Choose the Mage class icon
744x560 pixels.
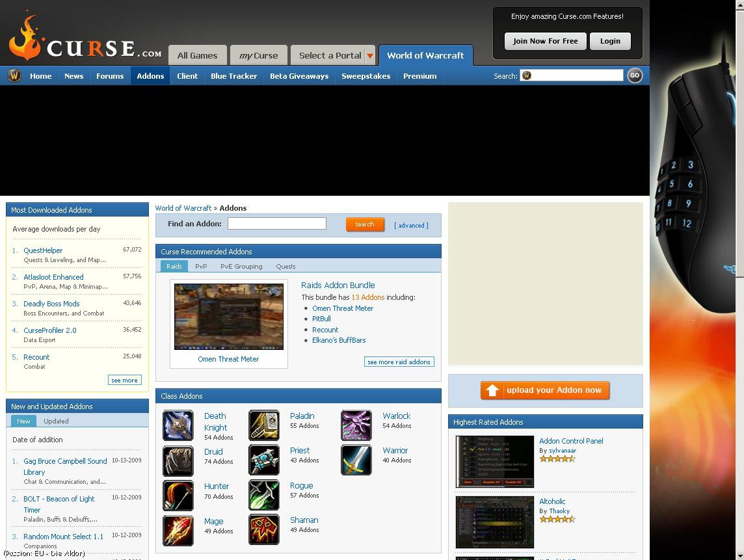[x=178, y=531]
